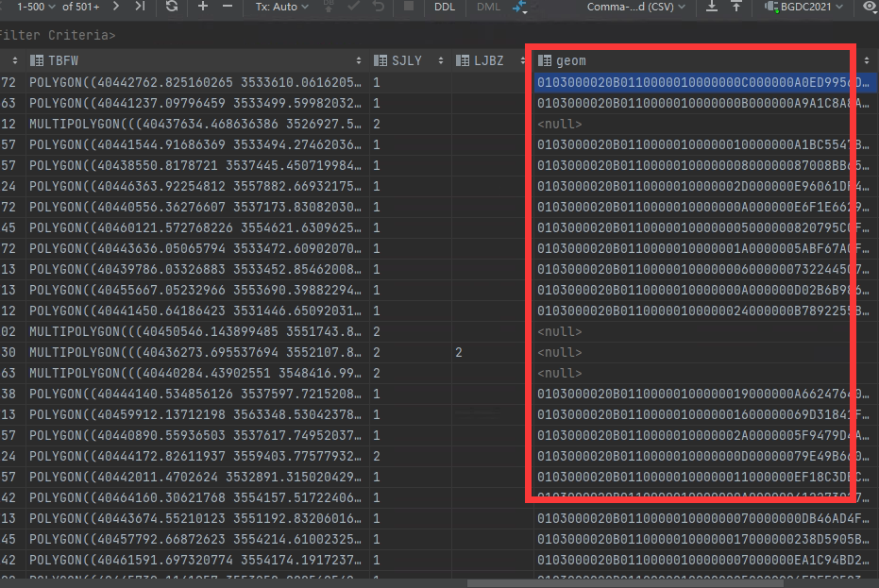Click the import data upload icon

coord(736,7)
